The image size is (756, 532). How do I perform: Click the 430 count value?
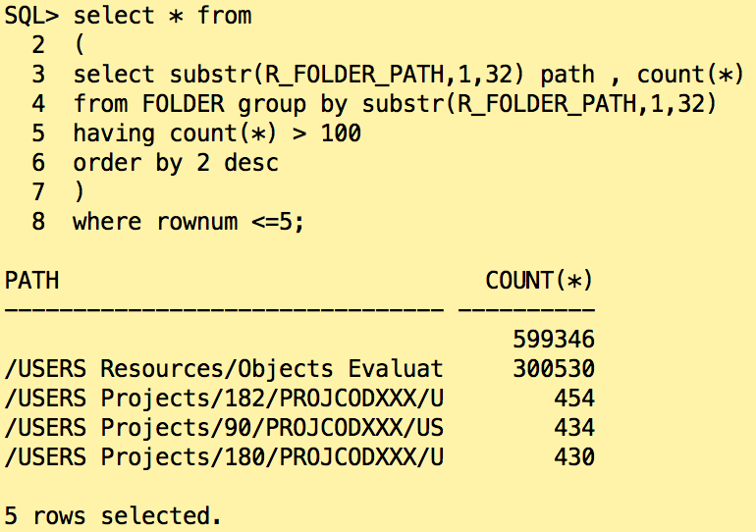click(574, 457)
